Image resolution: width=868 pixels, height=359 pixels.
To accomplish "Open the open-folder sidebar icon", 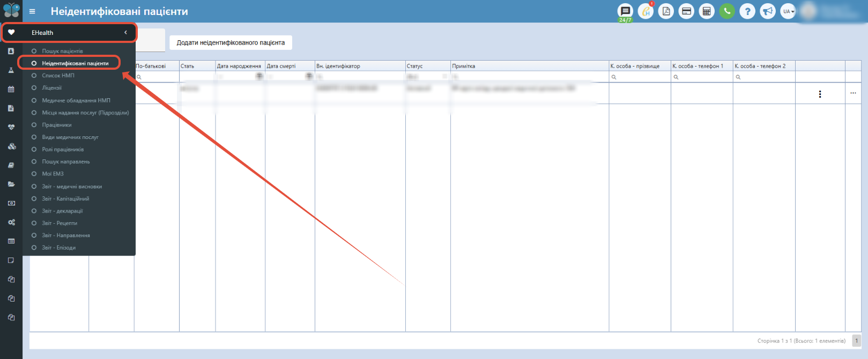I will tap(11, 184).
